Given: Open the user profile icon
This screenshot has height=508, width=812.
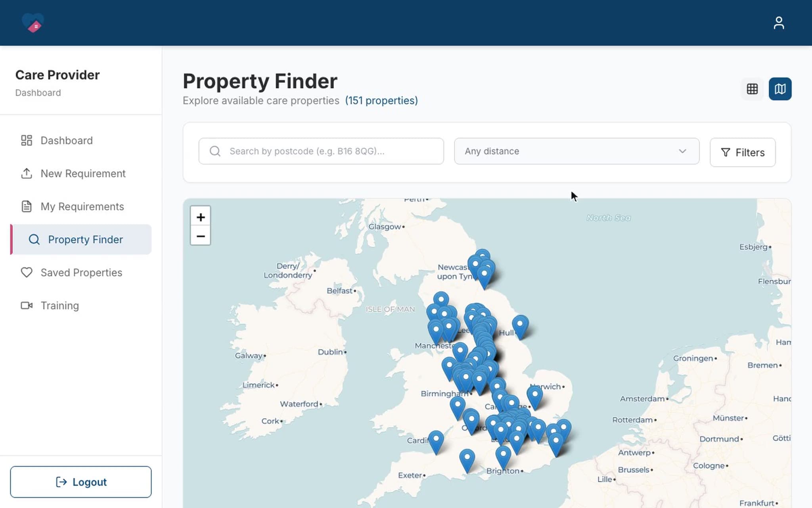Looking at the screenshot, I should [x=779, y=23].
